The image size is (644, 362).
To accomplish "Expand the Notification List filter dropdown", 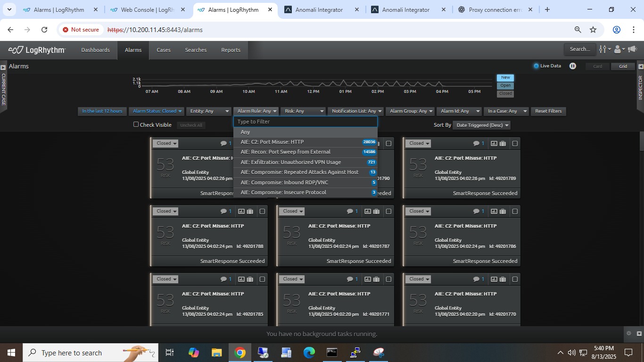I will click(x=356, y=111).
